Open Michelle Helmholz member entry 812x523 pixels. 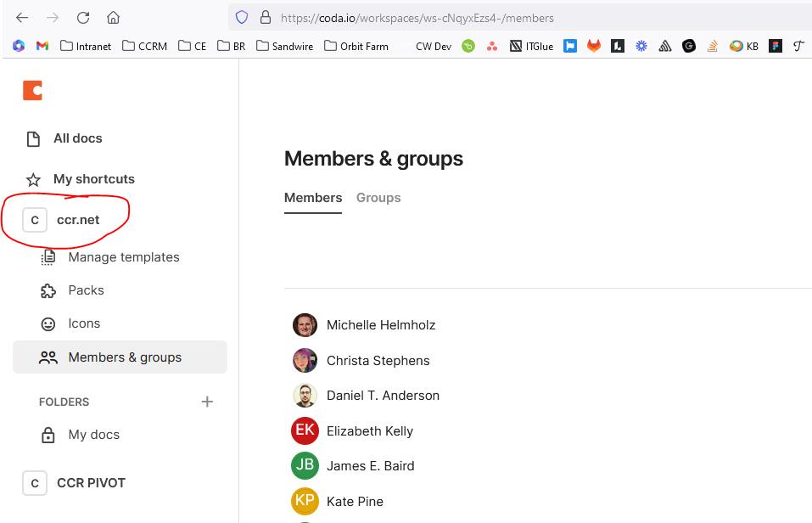[380, 325]
